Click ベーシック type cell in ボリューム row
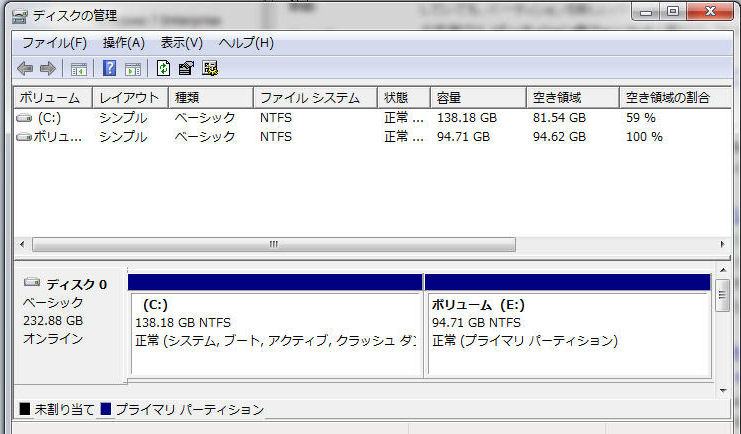Screen dimensions: 741x434 point(205,137)
